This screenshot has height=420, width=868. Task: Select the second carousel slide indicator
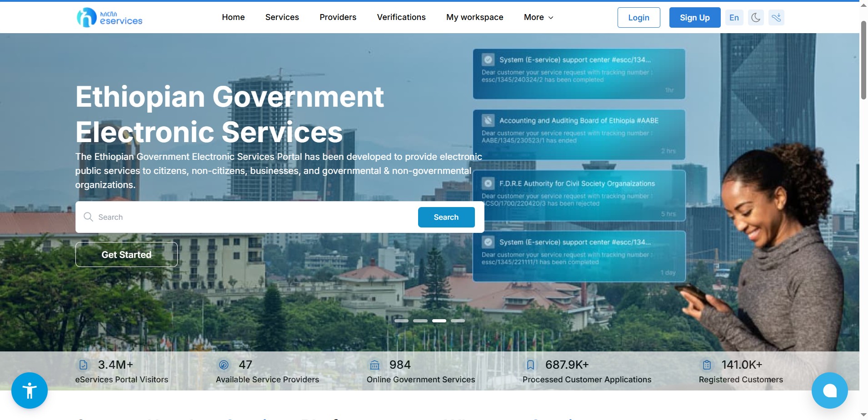pyautogui.click(x=420, y=321)
